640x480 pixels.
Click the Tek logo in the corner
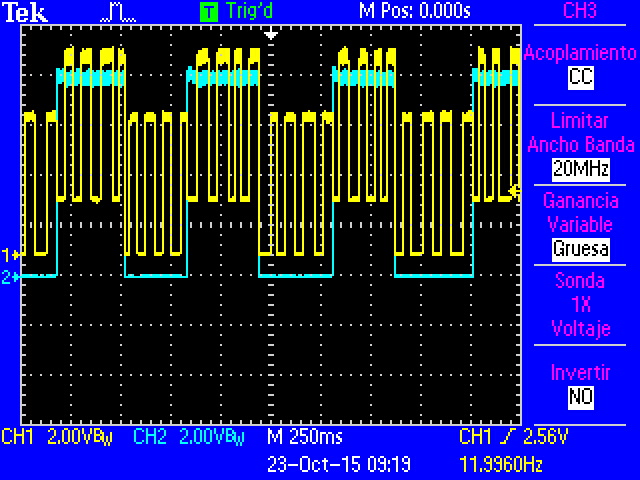(x=19, y=12)
